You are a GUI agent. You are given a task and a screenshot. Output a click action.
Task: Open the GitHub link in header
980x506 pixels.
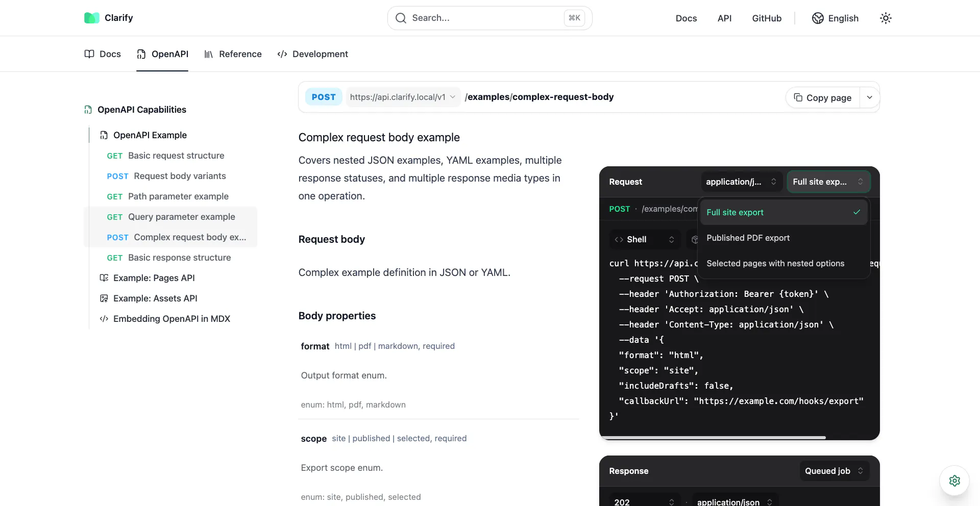coord(767,18)
